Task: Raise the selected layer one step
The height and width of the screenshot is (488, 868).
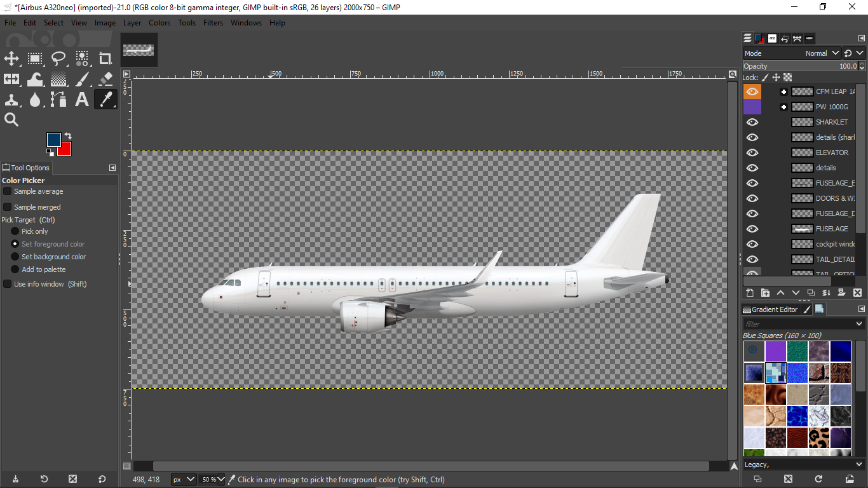Action: click(x=780, y=293)
